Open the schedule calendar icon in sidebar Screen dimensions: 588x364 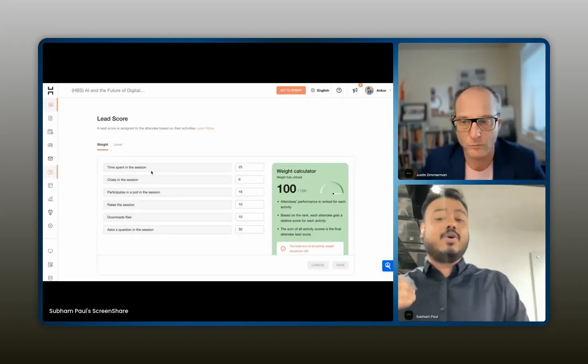[x=50, y=131]
